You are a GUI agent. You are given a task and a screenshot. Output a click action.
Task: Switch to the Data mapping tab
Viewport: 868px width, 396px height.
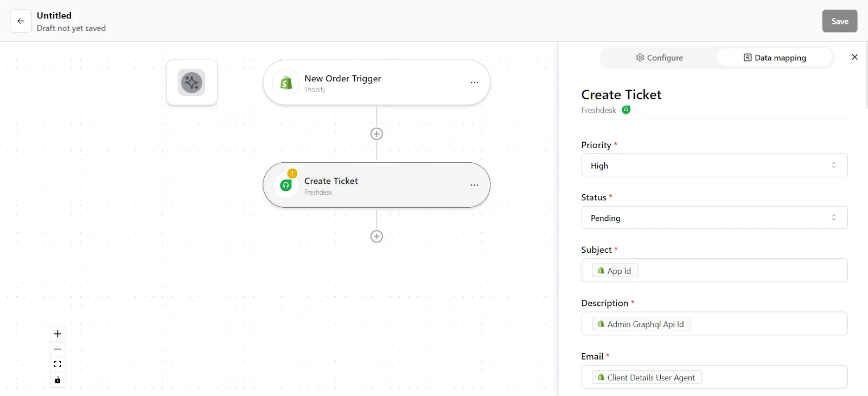tap(775, 58)
